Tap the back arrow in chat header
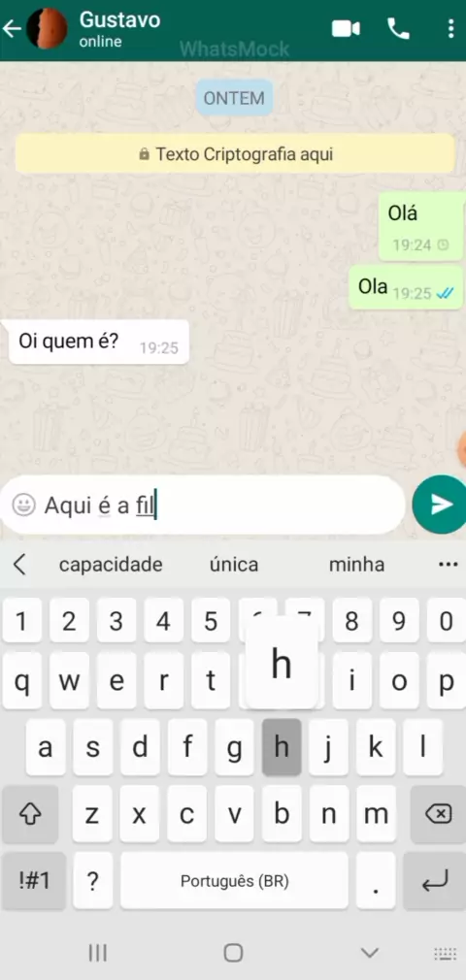The image size is (466, 980). [x=12, y=29]
